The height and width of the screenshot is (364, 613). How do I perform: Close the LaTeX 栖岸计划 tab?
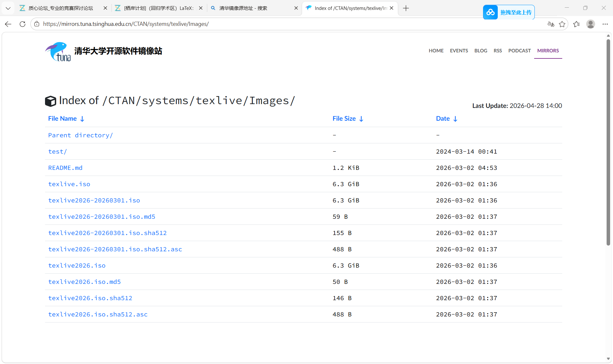click(201, 8)
